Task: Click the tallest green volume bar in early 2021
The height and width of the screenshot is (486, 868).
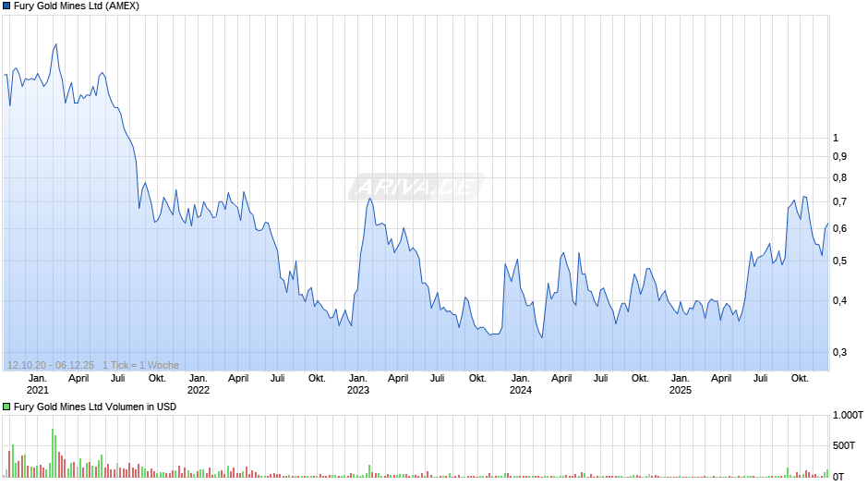Action: pyautogui.click(x=54, y=453)
